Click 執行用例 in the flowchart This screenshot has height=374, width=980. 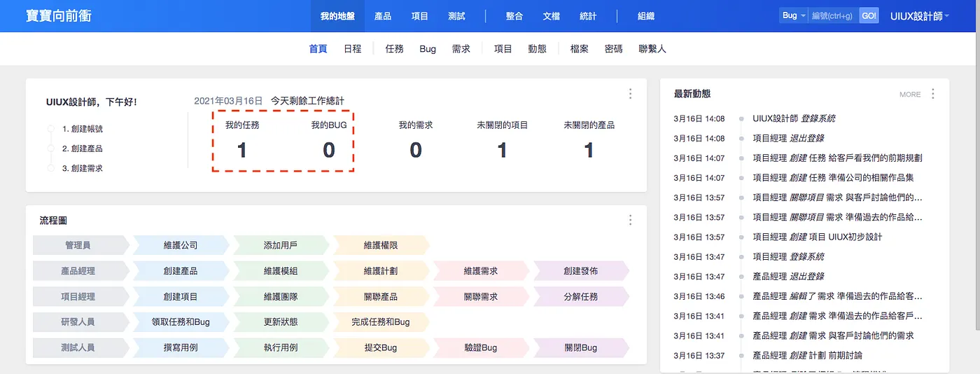(281, 347)
